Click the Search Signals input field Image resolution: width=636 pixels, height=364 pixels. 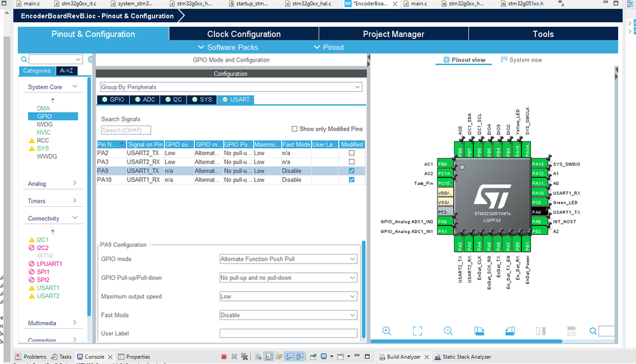[126, 130]
